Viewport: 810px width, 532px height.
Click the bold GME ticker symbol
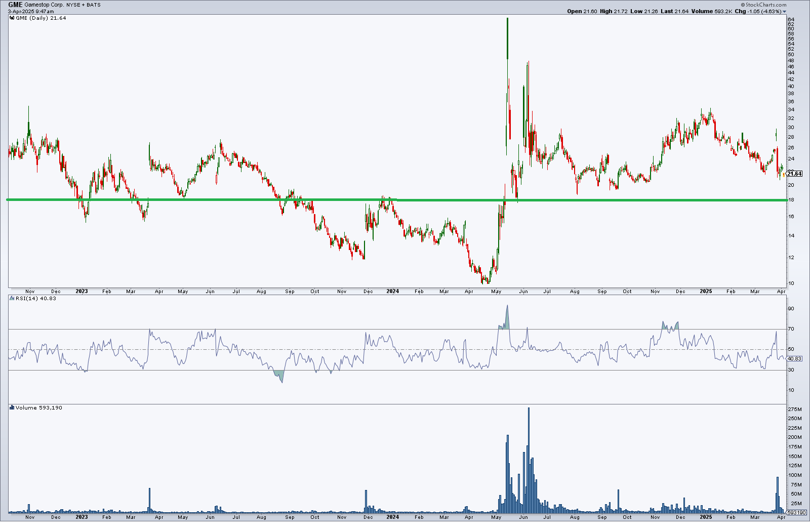tap(15, 5)
